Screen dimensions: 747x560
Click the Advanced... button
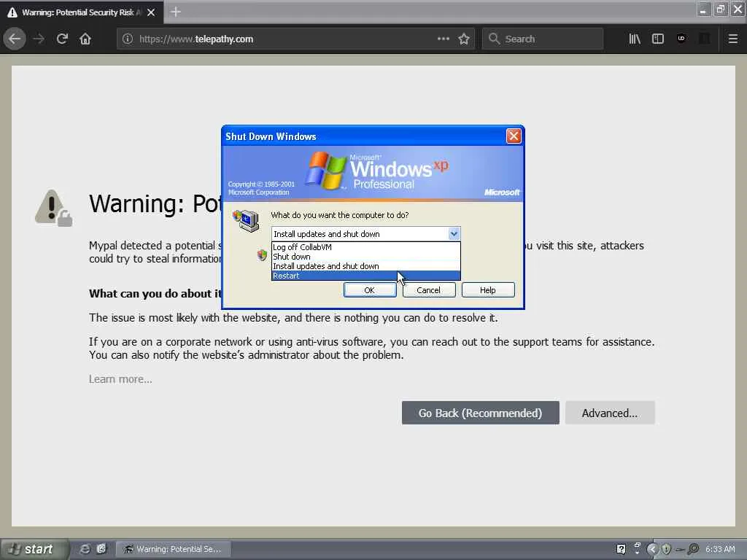click(610, 413)
